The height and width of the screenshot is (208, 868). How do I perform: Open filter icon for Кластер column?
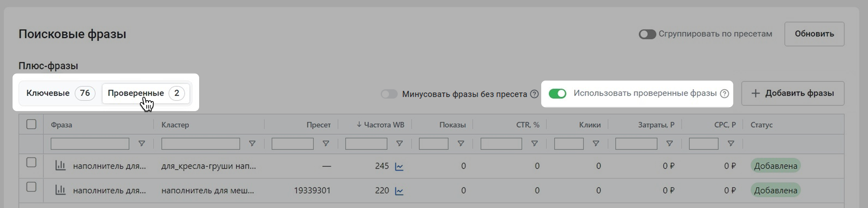[x=252, y=144]
